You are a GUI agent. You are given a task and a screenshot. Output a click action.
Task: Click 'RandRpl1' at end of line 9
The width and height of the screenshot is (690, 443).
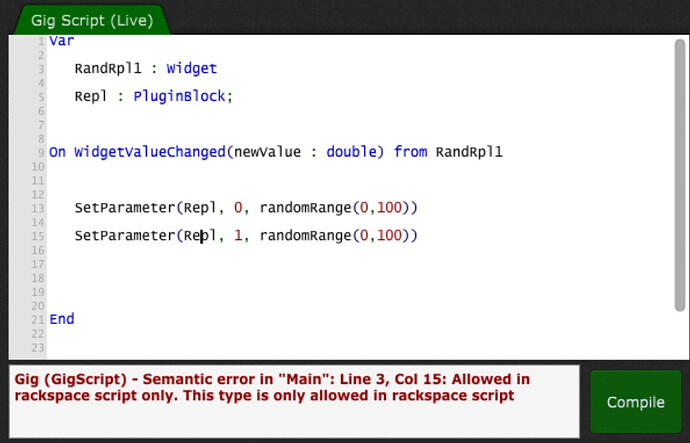coord(469,152)
